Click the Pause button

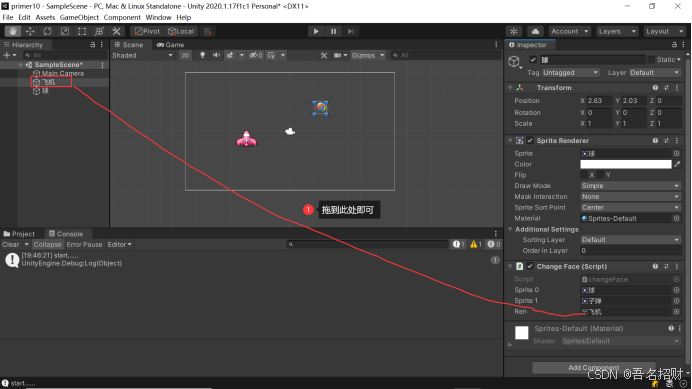tap(333, 31)
